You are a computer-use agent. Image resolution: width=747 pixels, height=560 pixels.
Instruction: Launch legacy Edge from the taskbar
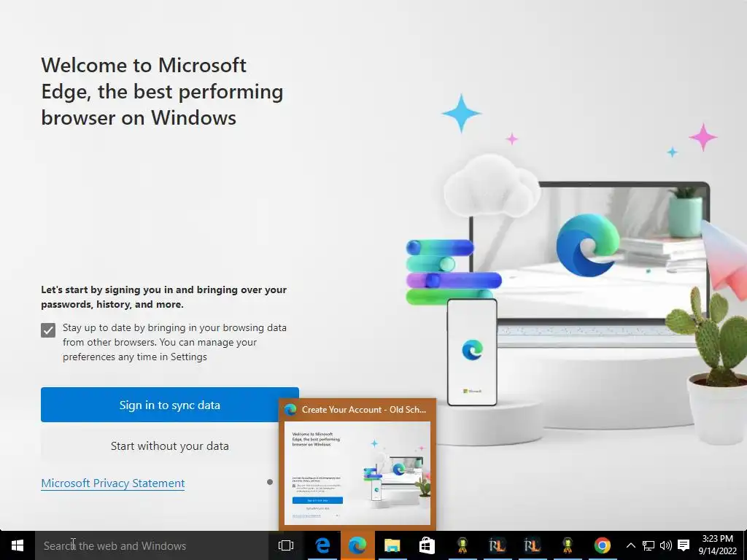tap(322, 545)
